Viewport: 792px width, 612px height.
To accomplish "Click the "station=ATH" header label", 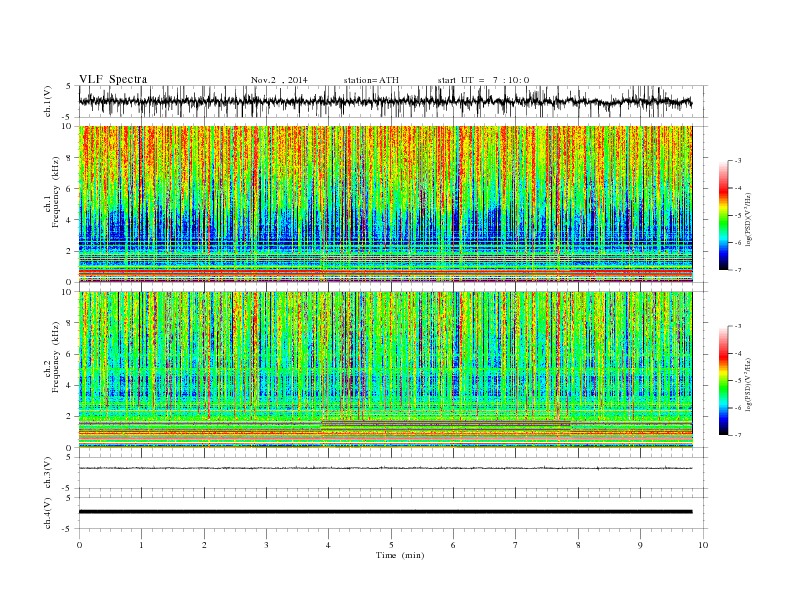I will click(x=371, y=80).
